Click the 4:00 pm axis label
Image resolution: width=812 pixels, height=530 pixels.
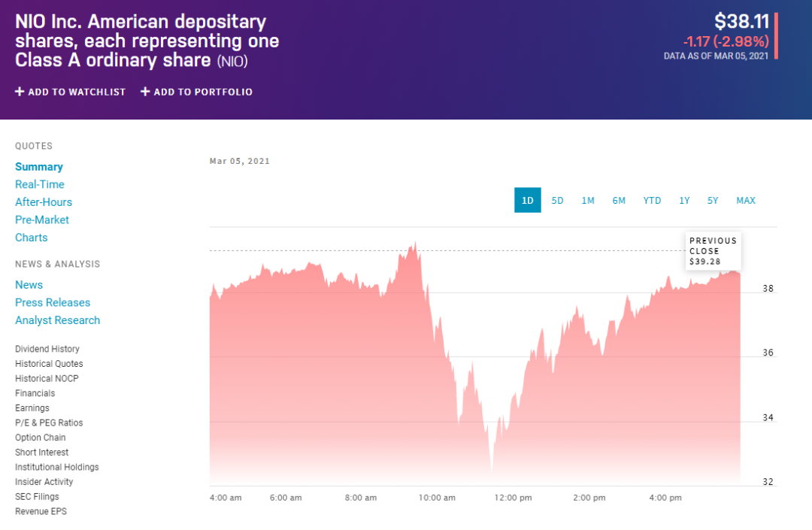(665, 498)
